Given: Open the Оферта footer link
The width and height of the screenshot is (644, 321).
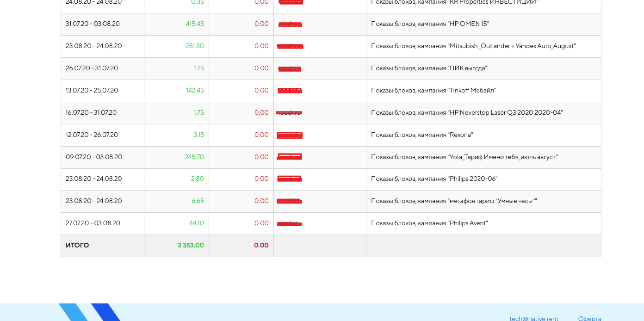Looking at the screenshot, I should (x=590, y=318).
